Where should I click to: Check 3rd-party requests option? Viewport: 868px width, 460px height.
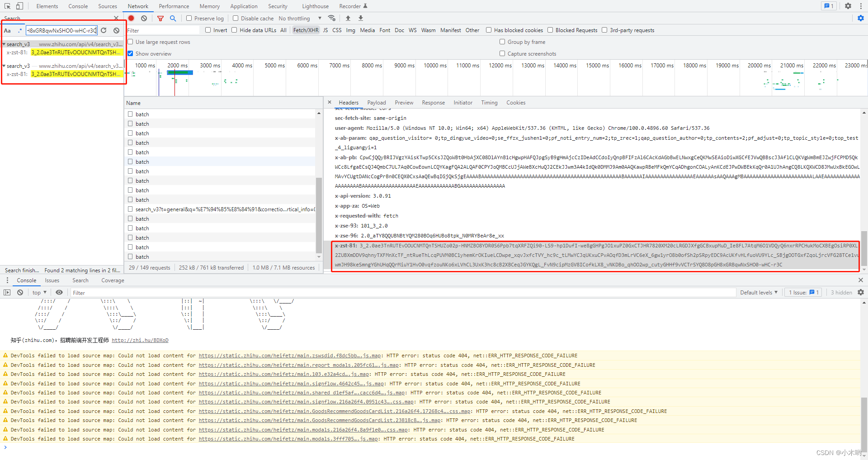(604, 30)
